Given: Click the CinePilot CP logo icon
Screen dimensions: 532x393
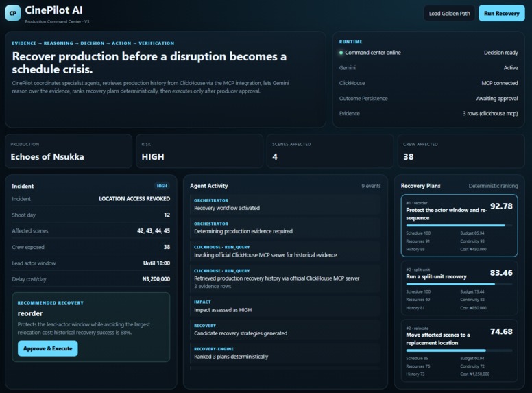Looking at the screenshot, I should [12, 13].
